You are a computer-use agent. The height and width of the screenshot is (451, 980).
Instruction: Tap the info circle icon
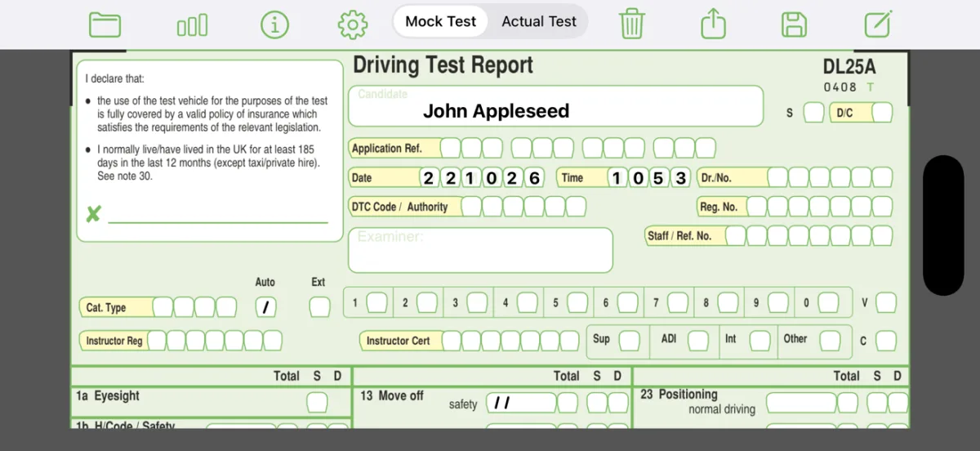pyautogui.click(x=275, y=25)
